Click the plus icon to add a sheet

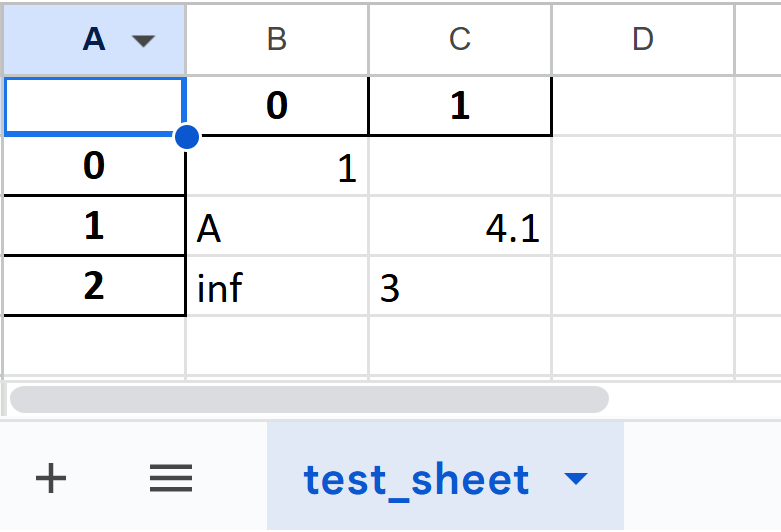(x=51, y=479)
